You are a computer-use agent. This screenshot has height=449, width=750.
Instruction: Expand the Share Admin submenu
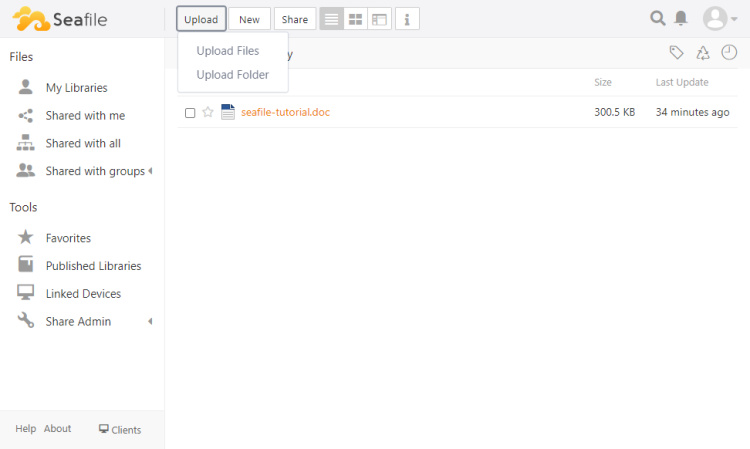(x=150, y=321)
